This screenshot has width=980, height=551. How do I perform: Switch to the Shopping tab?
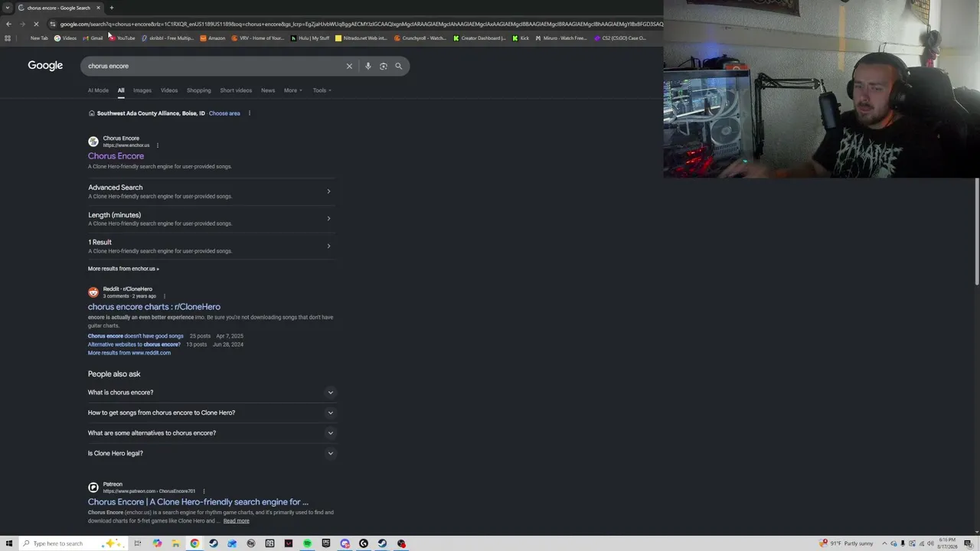pos(198,90)
